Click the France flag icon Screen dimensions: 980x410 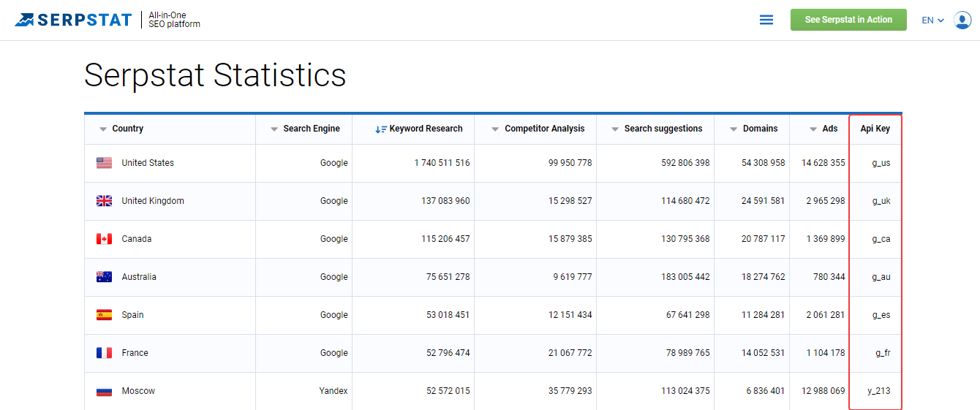(104, 353)
